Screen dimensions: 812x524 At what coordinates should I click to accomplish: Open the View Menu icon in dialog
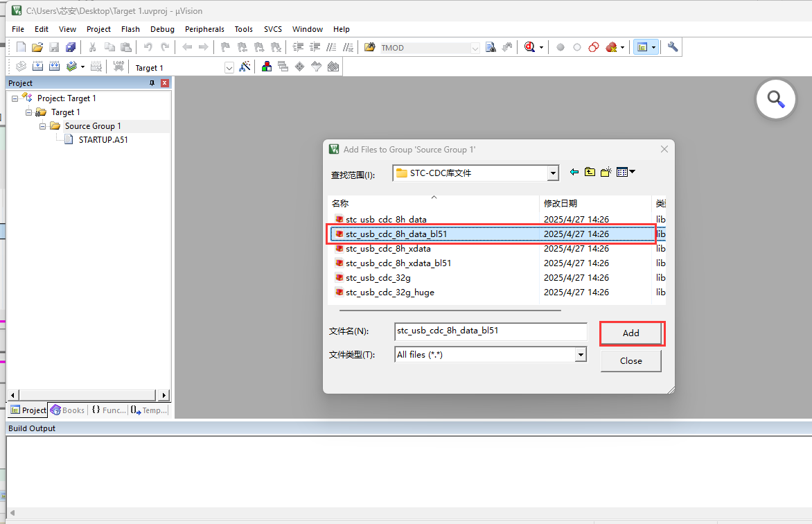tap(626, 172)
